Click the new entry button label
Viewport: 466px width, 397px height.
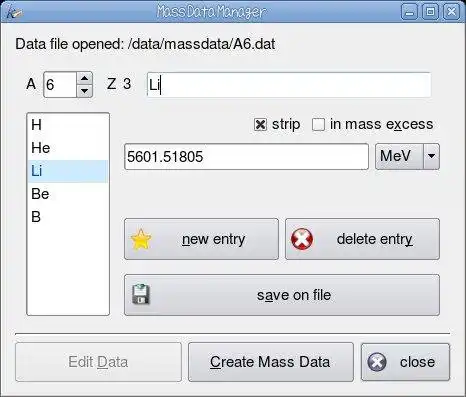click(214, 239)
